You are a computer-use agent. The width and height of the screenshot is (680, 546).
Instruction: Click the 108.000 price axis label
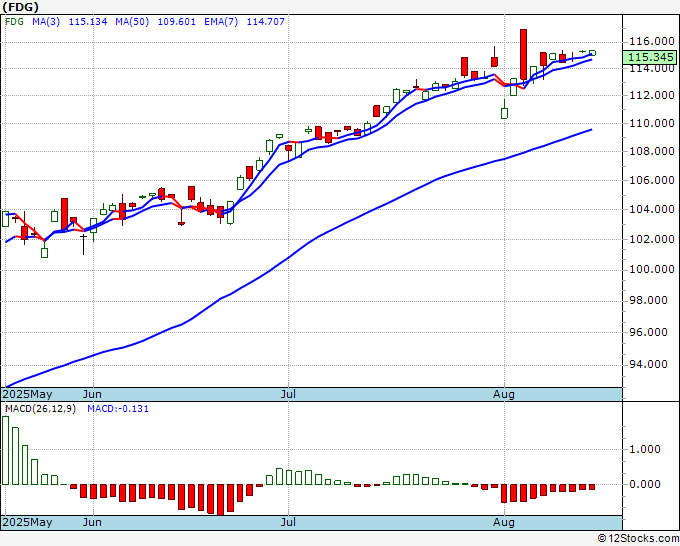652,151
